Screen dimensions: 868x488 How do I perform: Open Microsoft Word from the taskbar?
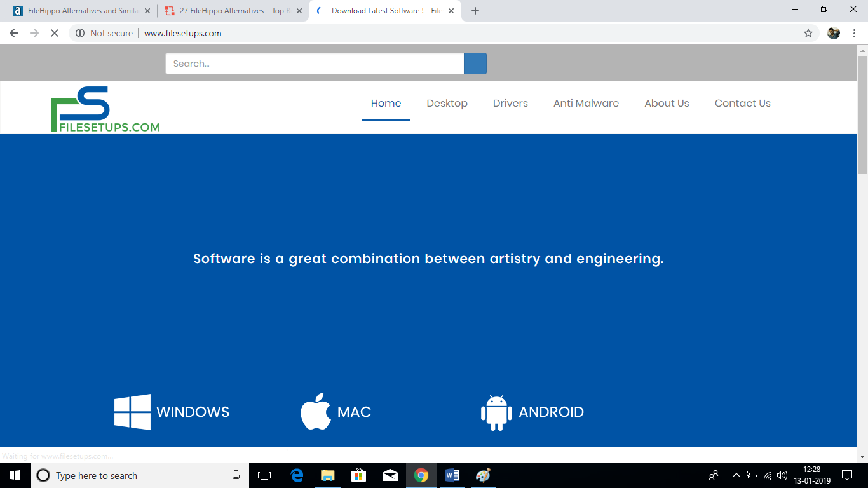[452, 475]
